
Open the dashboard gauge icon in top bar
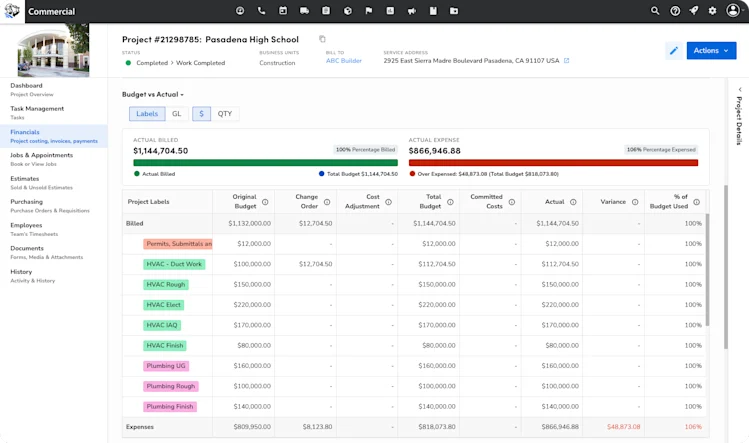pyautogui.click(x=240, y=11)
